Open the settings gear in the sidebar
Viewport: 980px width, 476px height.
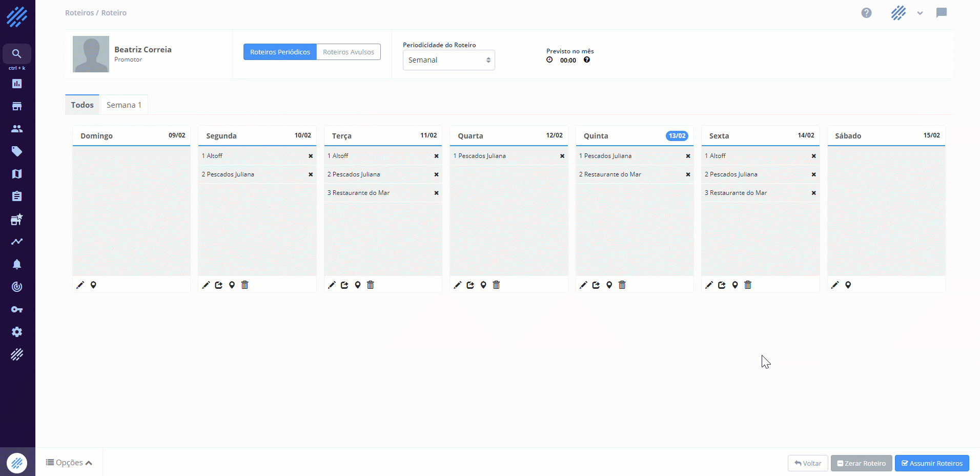point(17,332)
